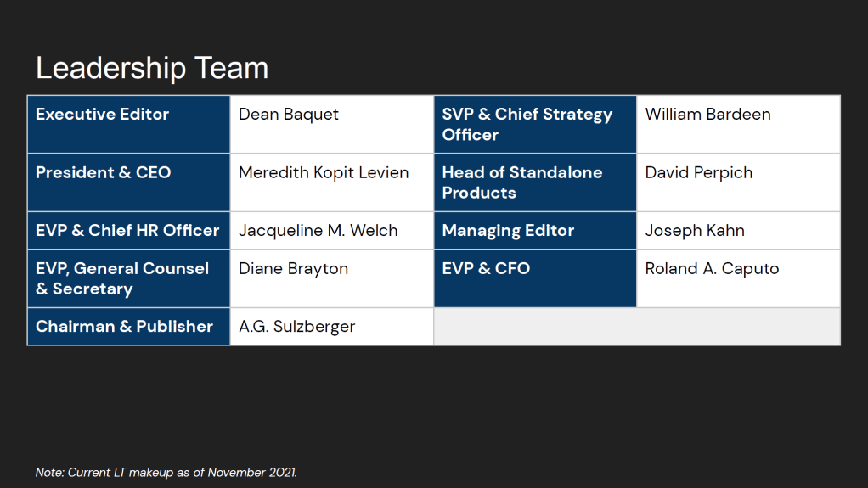Select the Managing Editor table cell

(x=534, y=231)
